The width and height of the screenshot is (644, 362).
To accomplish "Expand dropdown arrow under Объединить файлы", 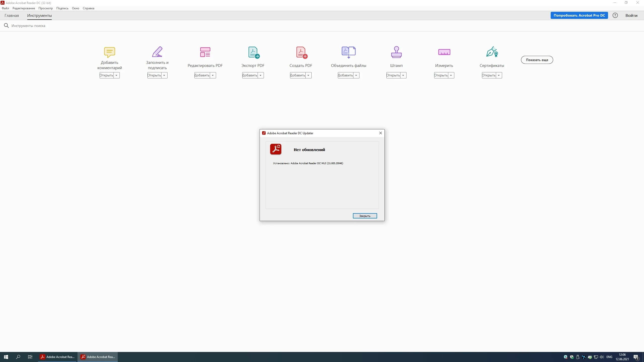I will (356, 75).
